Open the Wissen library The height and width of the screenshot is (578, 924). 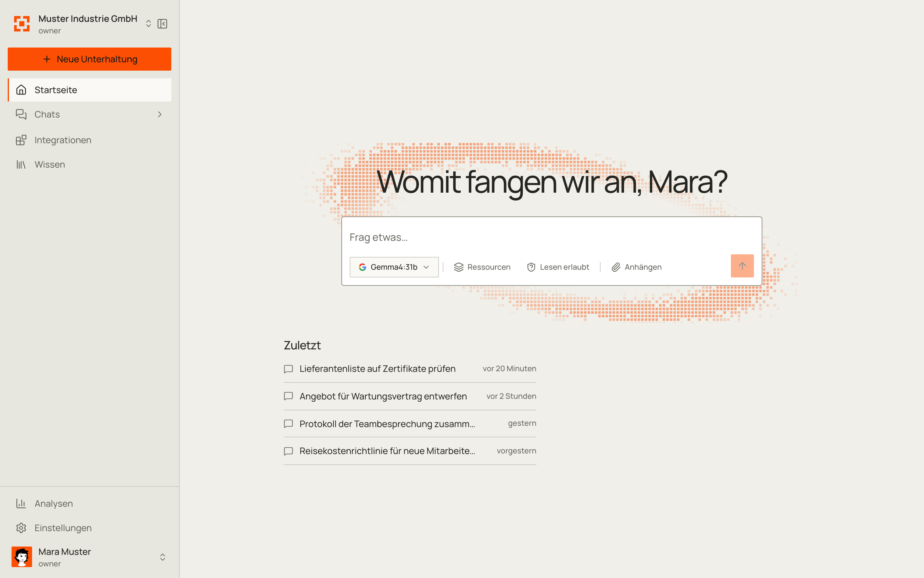[89, 164]
